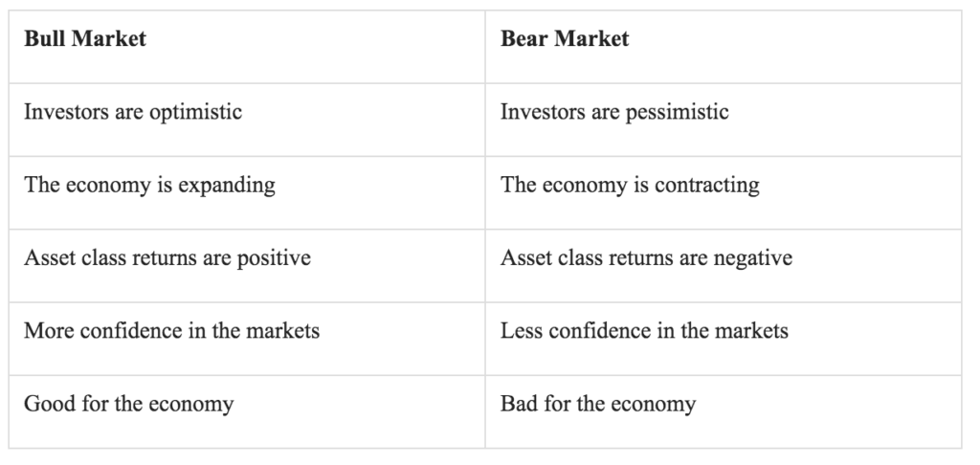Click the Bear Market column header
This screenshot has height=465, width=980.
pyautogui.click(x=724, y=47)
